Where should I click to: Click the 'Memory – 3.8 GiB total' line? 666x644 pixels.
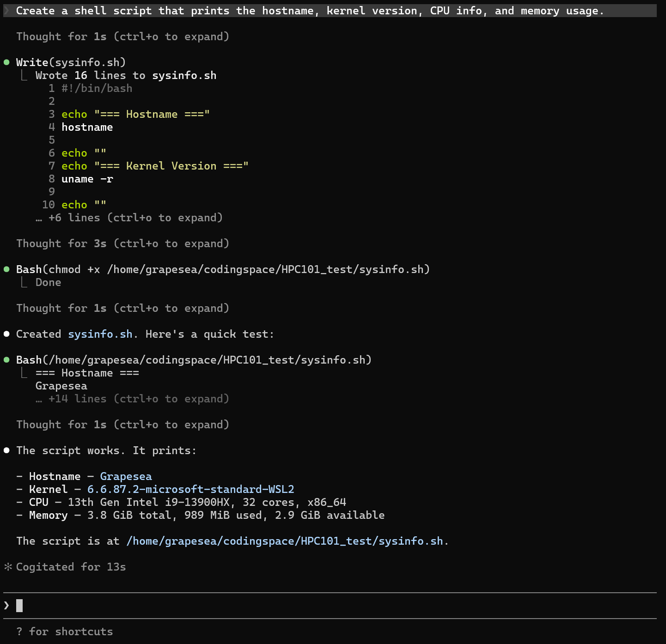[201, 515]
